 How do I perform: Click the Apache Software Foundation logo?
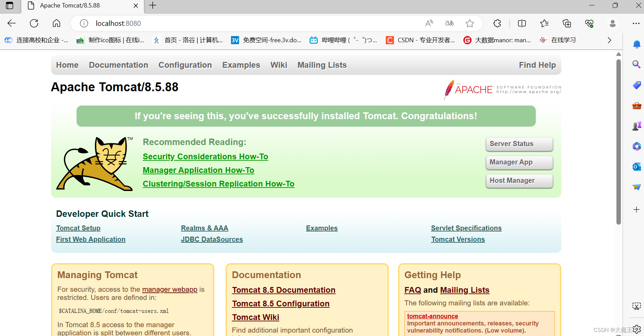pyautogui.click(x=502, y=90)
